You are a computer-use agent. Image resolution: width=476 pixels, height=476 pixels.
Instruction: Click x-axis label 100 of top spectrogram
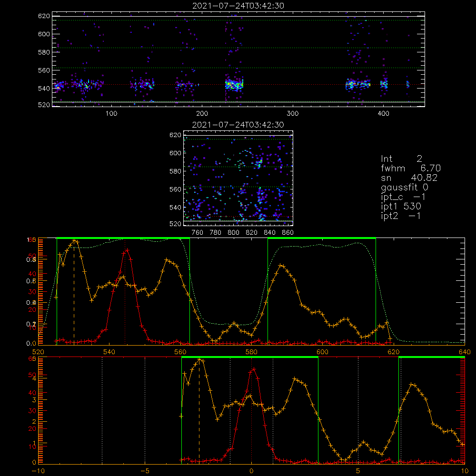(x=111, y=114)
